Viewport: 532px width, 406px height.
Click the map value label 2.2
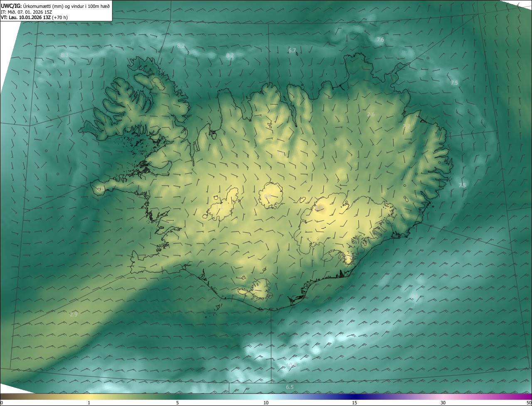pos(406,126)
